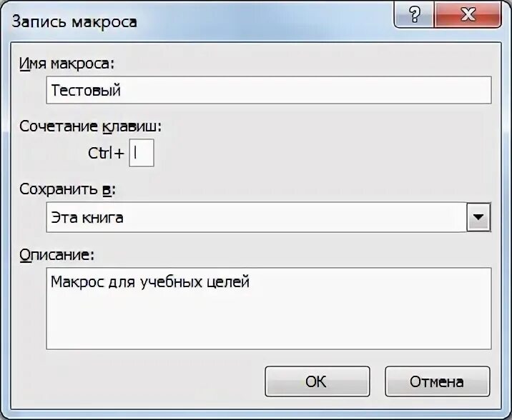Click the Имя макроса label
The image size is (512, 420).
(67, 64)
